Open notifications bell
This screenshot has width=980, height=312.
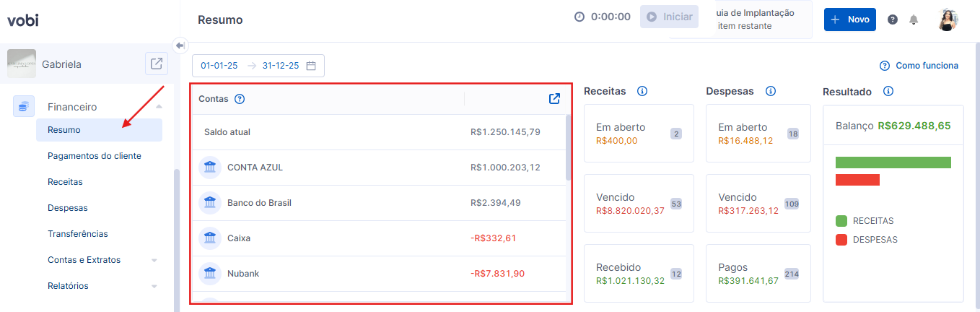pos(914,19)
